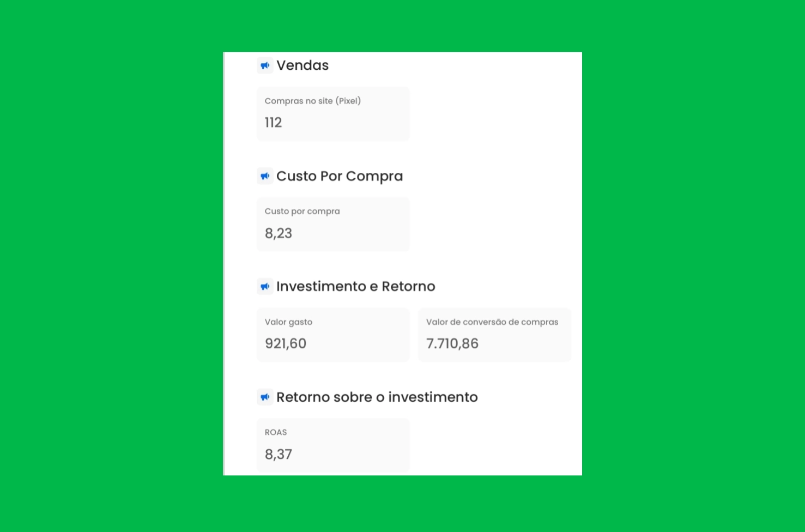Select megaphone icon next to Investimento e Retorno
Viewport: 805px width, 532px height.
click(x=265, y=287)
